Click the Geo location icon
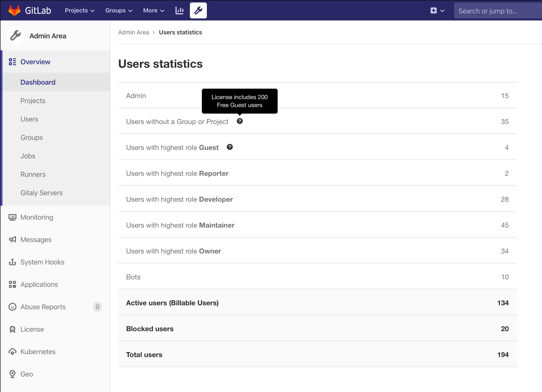The image size is (542, 392). coord(12,374)
